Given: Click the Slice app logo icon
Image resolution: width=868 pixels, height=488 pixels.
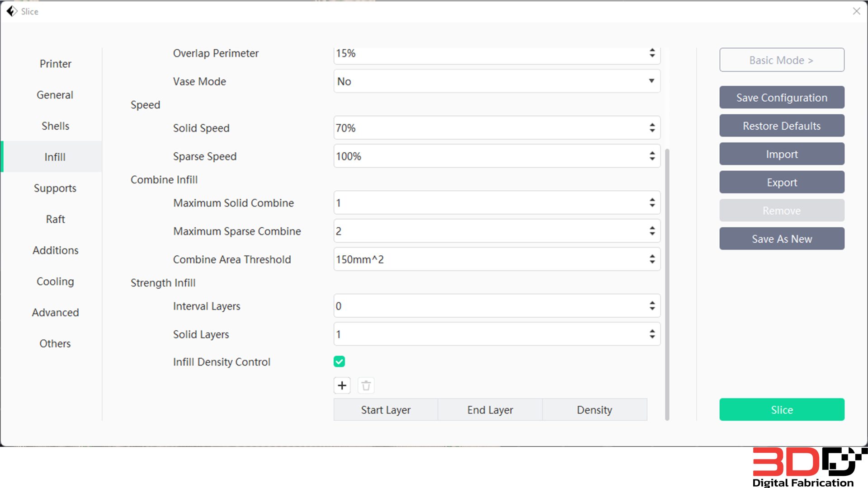Looking at the screenshot, I should click(x=12, y=11).
